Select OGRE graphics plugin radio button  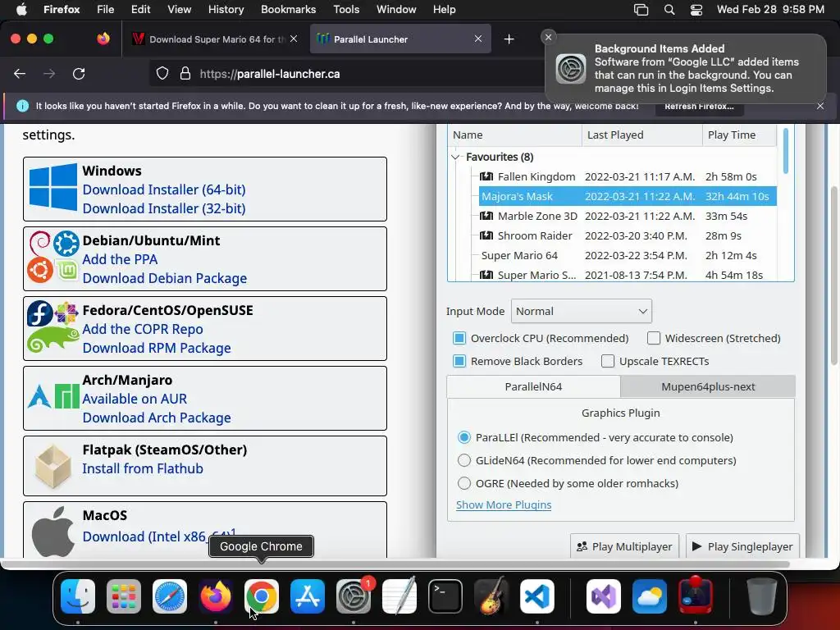(x=464, y=483)
